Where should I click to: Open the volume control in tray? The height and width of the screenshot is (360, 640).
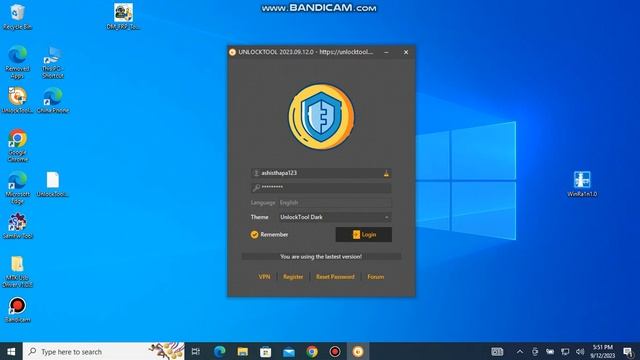tap(580, 351)
